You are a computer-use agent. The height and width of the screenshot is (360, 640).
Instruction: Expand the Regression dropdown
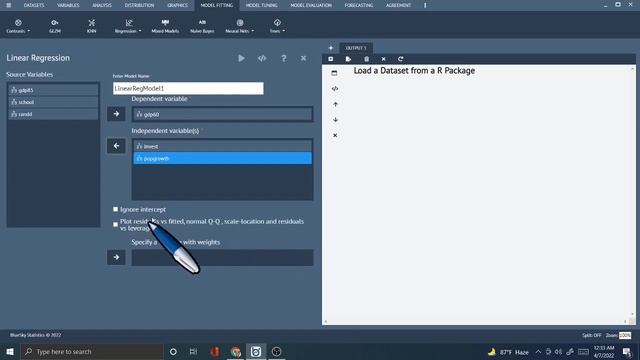[128, 26]
